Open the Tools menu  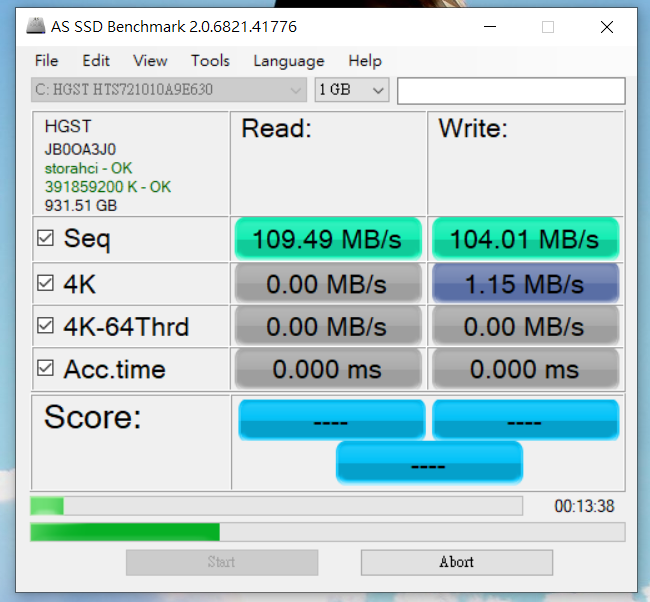point(210,61)
